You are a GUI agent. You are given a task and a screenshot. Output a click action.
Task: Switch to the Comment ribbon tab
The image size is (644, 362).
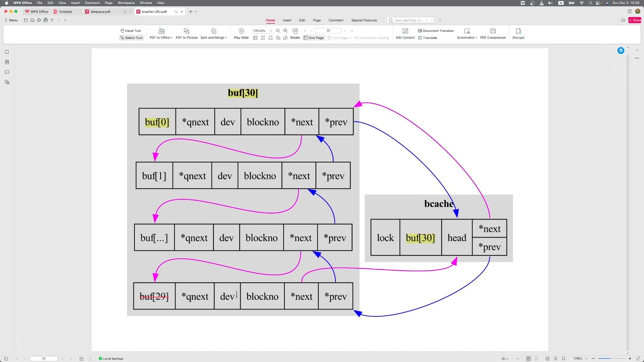[336, 20]
